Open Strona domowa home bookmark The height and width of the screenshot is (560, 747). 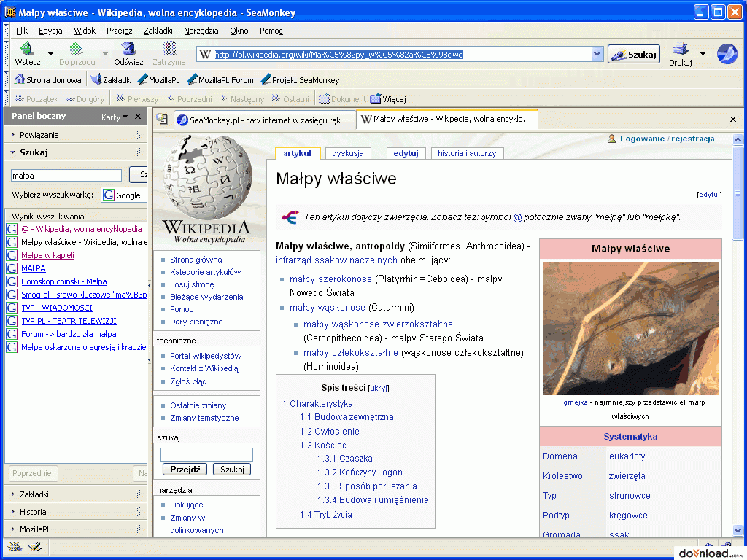47,79
